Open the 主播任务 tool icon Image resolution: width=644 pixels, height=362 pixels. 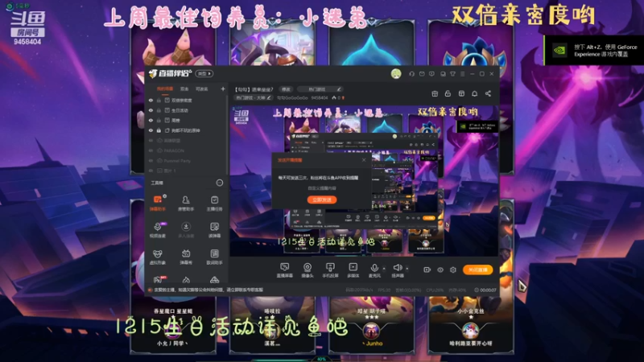pos(214,204)
